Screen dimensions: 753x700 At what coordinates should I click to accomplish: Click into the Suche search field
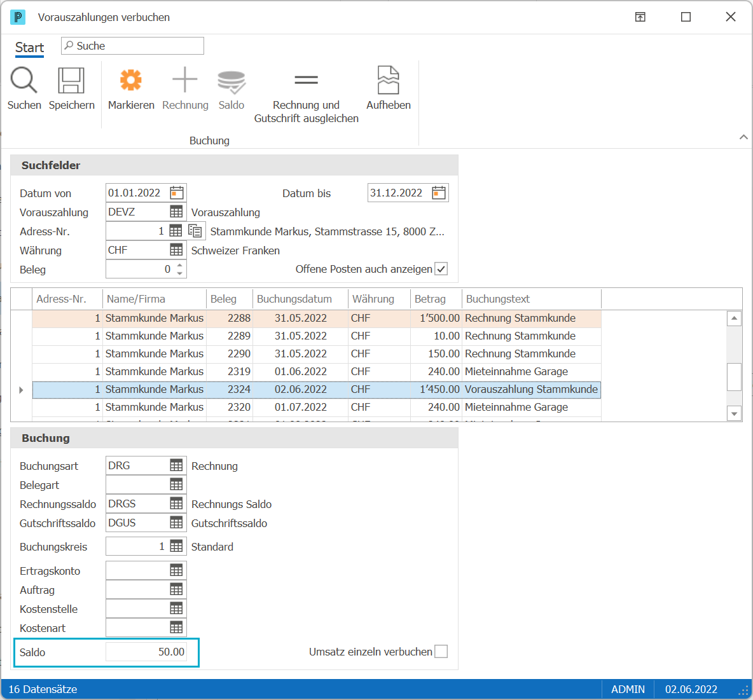[132, 46]
